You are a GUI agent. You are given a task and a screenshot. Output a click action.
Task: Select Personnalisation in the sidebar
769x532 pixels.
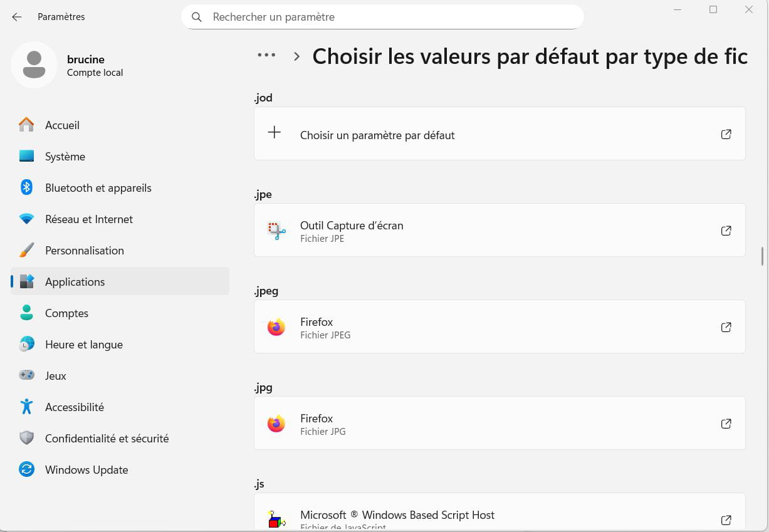tap(84, 251)
